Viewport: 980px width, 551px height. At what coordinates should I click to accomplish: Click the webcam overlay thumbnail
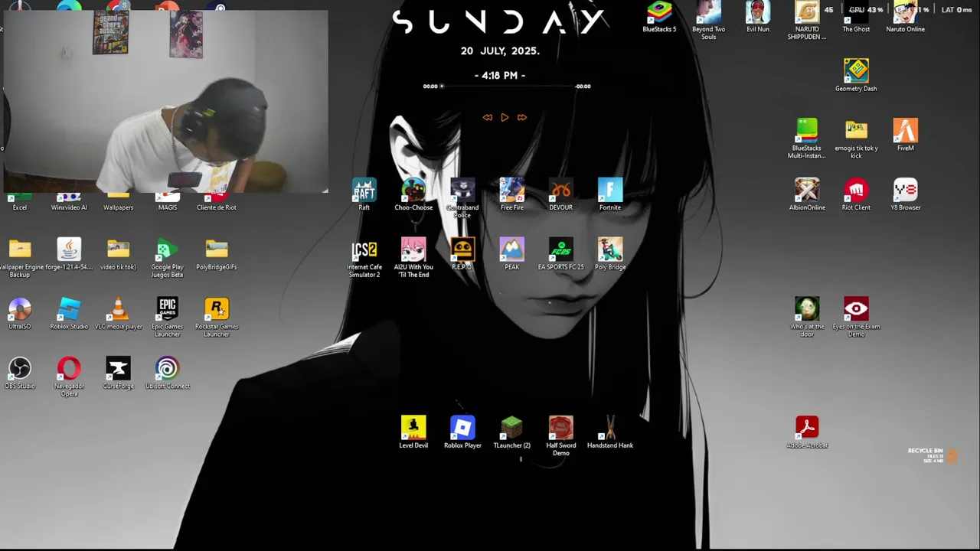(165, 101)
